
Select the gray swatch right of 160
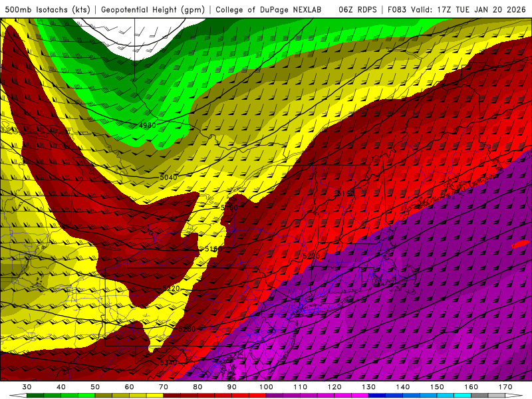coord(479,396)
